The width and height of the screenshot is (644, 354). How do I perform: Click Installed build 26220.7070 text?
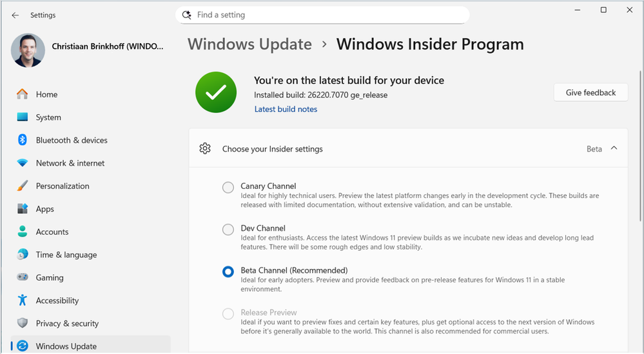[x=320, y=95]
